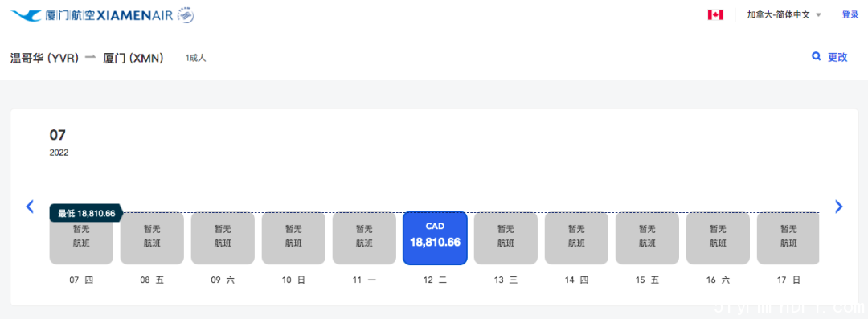The width and height of the screenshot is (868, 319).
Task: Click the magnifier icon beside 更改
Action: [816, 56]
